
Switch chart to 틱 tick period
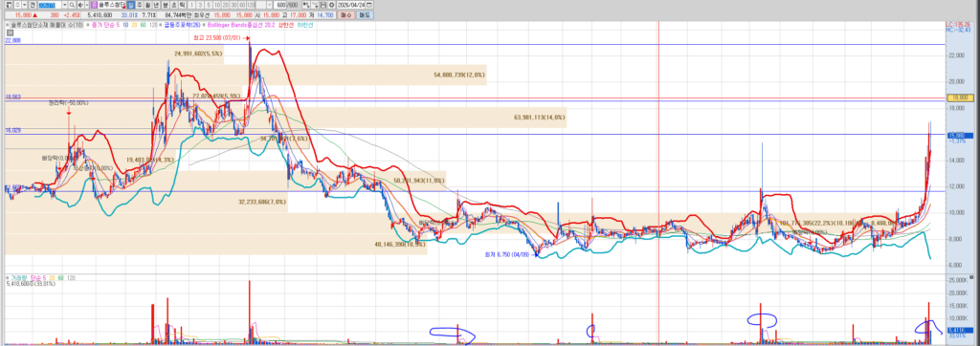182,5
